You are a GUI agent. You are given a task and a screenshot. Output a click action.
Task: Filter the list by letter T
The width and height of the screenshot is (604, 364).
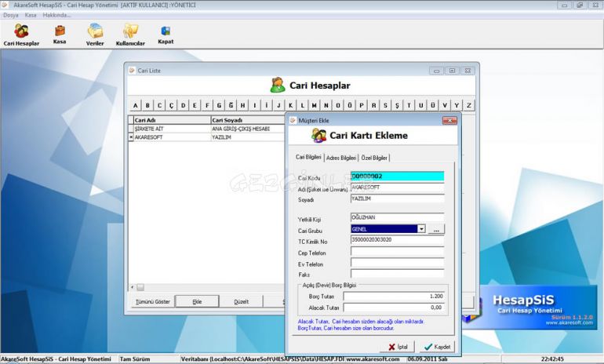coord(409,105)
